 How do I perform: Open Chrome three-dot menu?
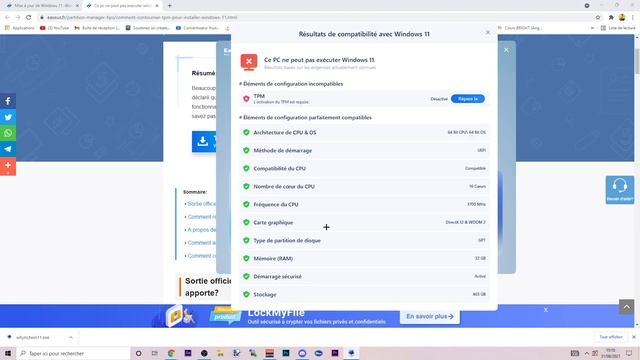pos(633,17)
